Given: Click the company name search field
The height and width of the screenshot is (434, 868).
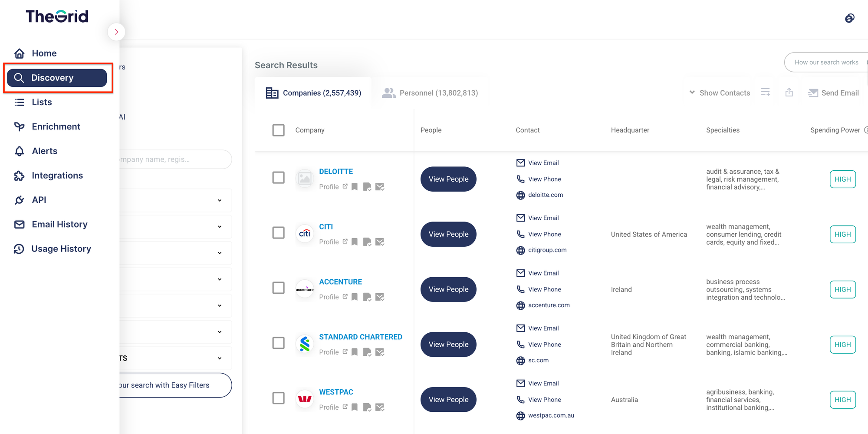Looking at the screenshot, I should 175,159.
